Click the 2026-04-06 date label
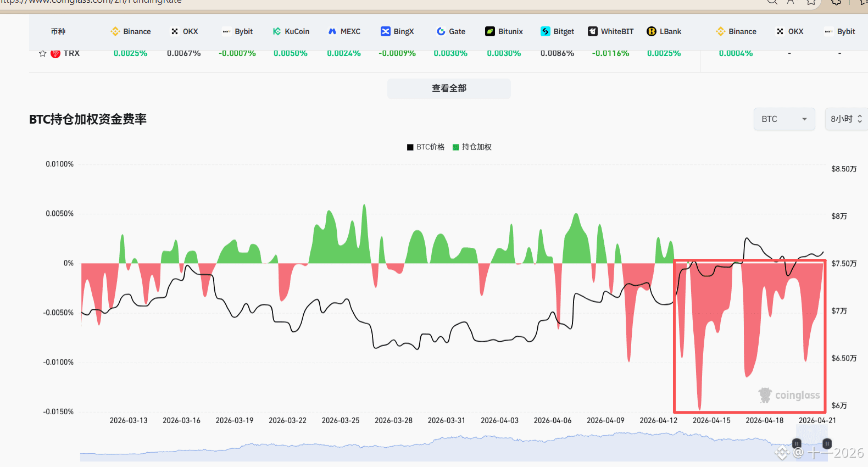 pyautogui.click(x=553, y=420)
